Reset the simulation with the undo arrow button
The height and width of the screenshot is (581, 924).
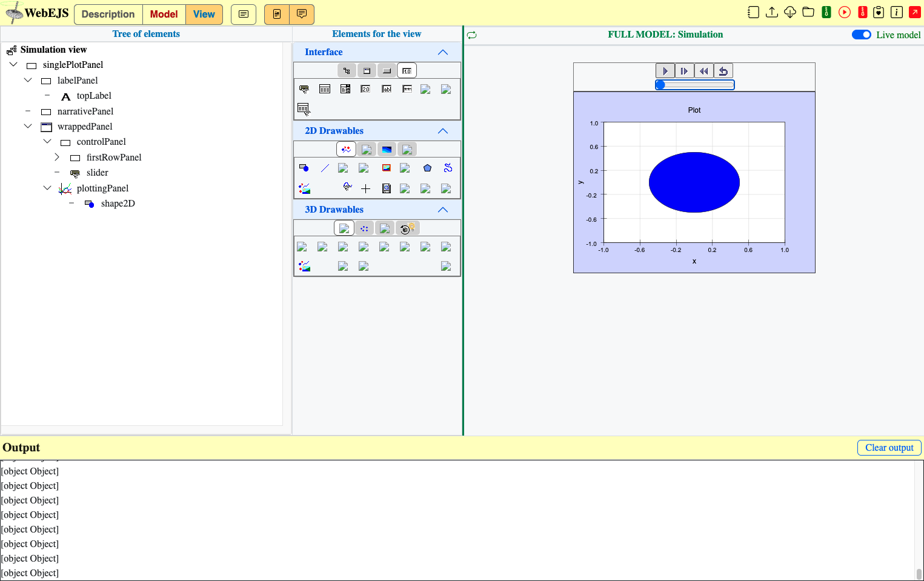723,71
